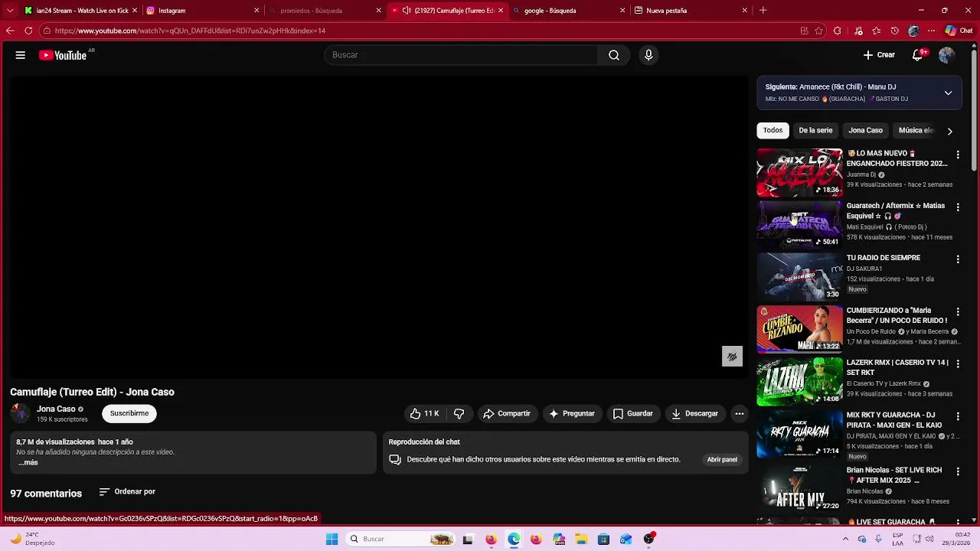Open YouTube account avatar menu
The width and height of the screenshot is (980, 551).
point(946,55)
